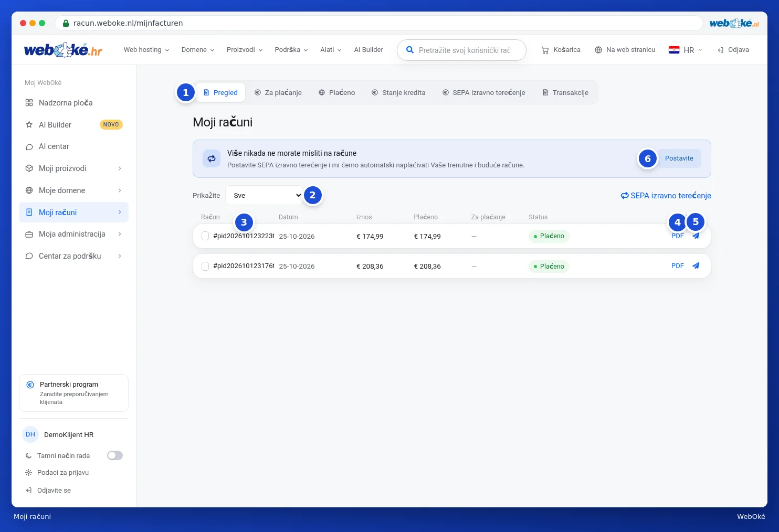Viewport: 779px width, 532px height.
Task: Open the HR language dropdown
Action: tap(686, 50)
